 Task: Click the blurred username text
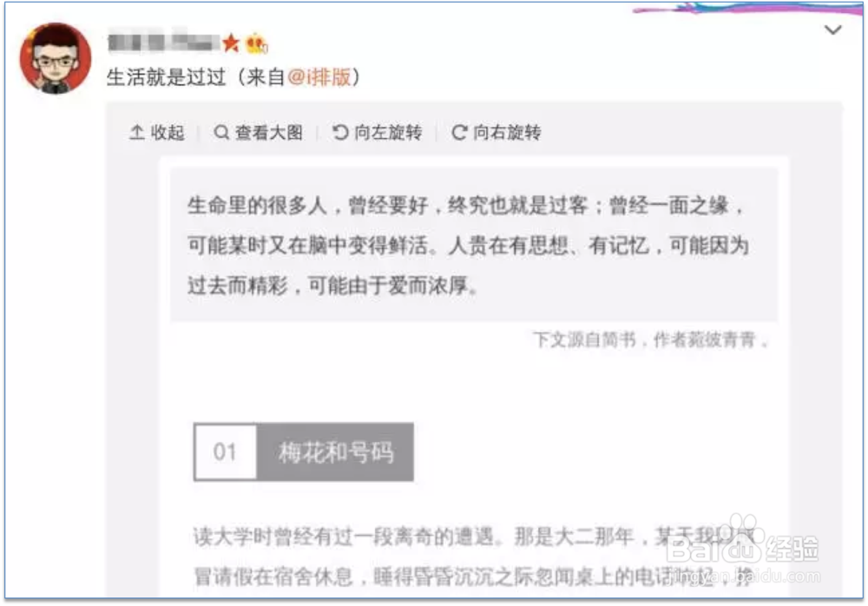point(163,42)
